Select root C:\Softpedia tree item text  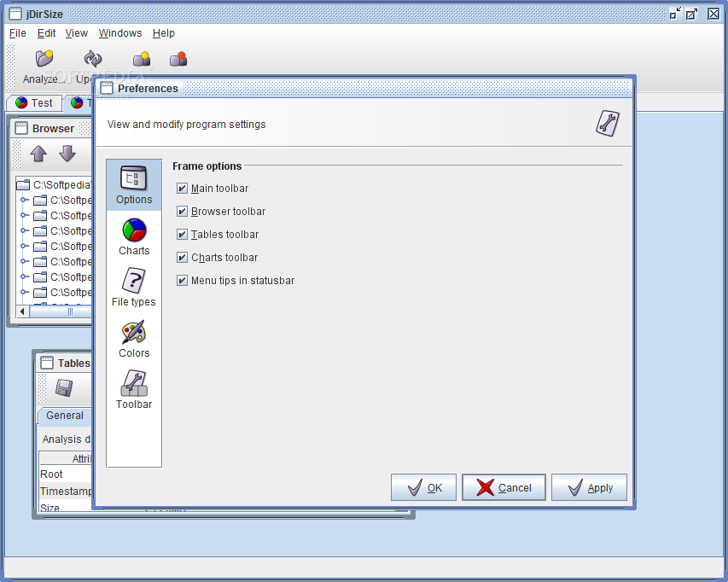(62, 185)
